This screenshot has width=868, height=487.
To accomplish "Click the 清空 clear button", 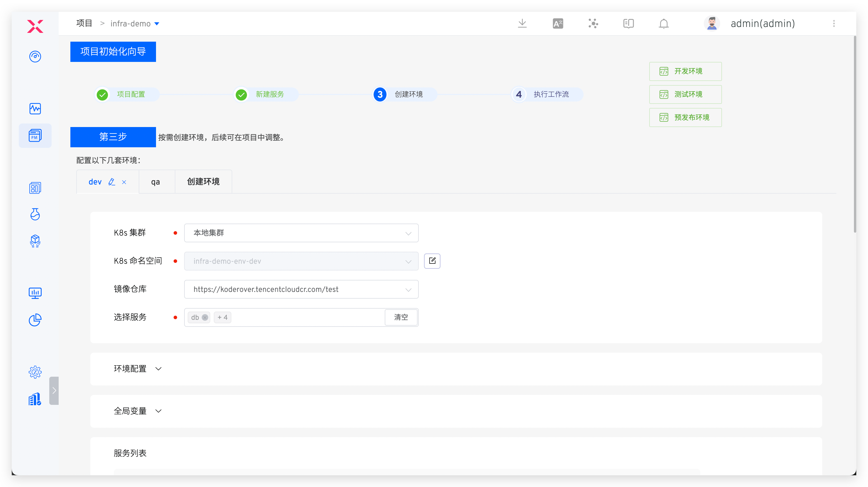I will pos(401,317).
